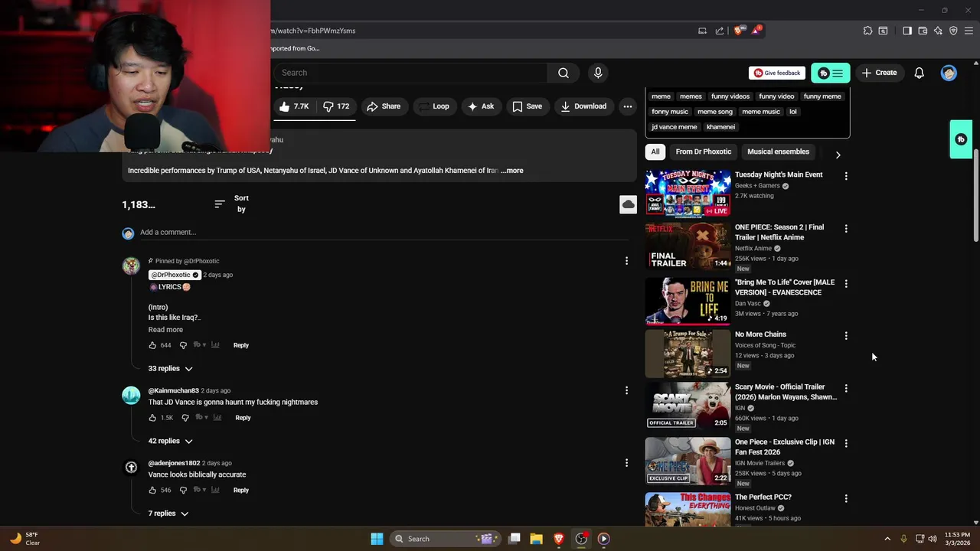Viewport: 980px width, 551px height.
Task: Open the Brave Wallet icon
Action: (x=923, y=31)
